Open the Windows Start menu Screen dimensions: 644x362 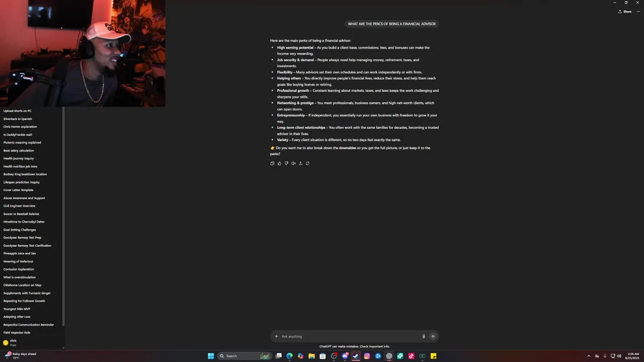(211, 356)
